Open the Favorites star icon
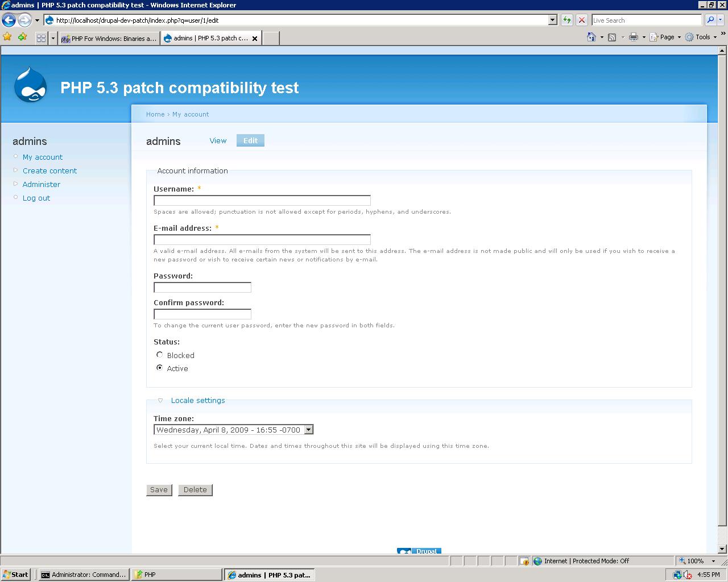 7,37
